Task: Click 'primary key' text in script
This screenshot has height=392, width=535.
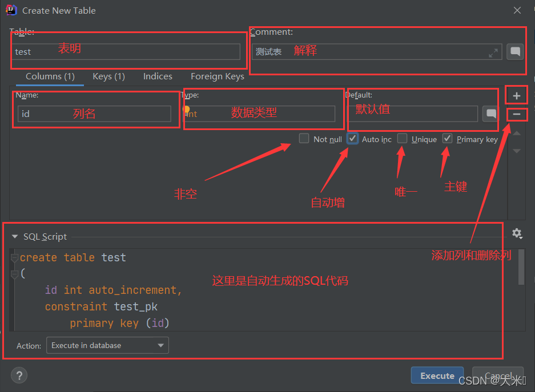Action: pyautogui.click(x=104, y=323)
